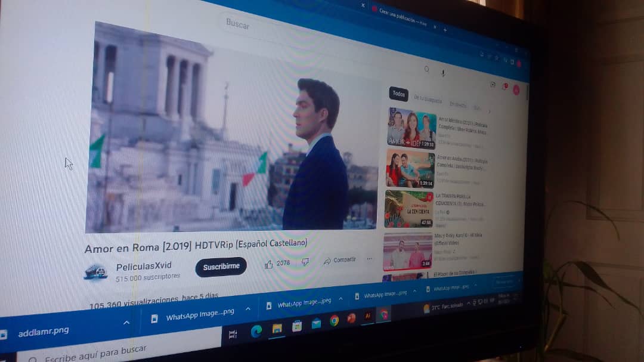The image size is (644, 362).
Task: Open the PeliculasXvid channel avatar
Action: tap(95, 272)
